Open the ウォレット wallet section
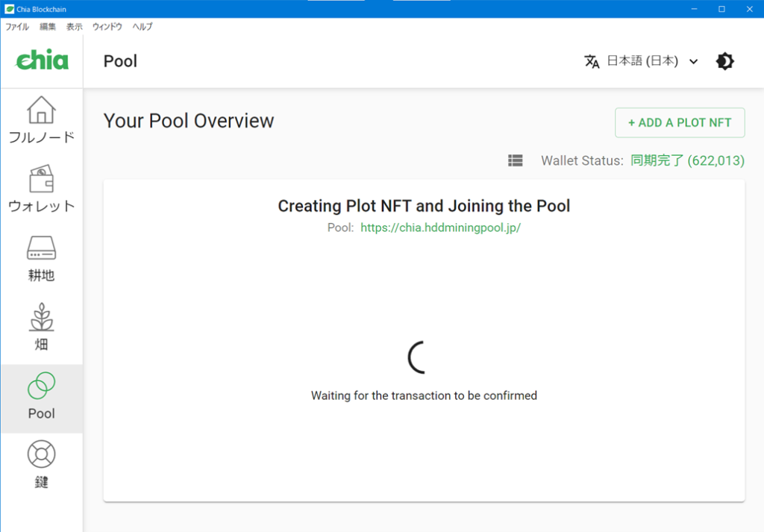Screen dimensions: 764x532 pos(42,189)
